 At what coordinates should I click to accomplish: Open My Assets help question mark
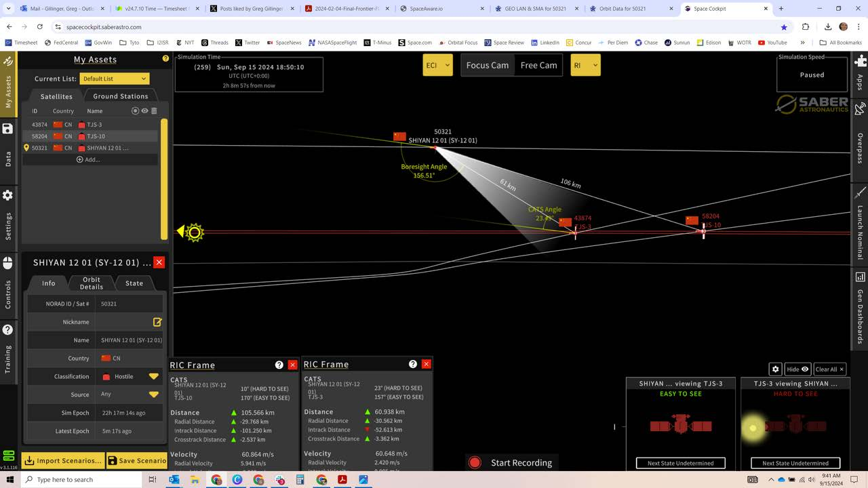[x=165, y=59]
